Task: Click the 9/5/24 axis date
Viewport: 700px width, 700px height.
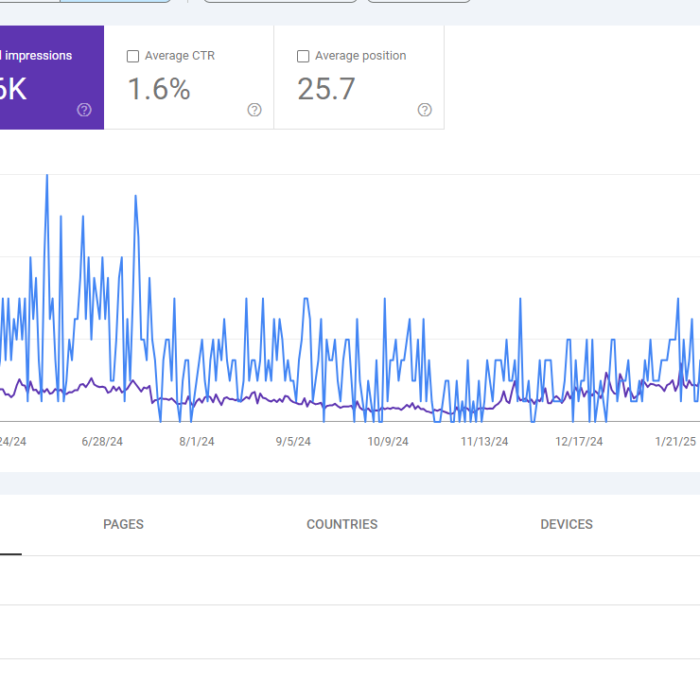Action: click(293, 441)
